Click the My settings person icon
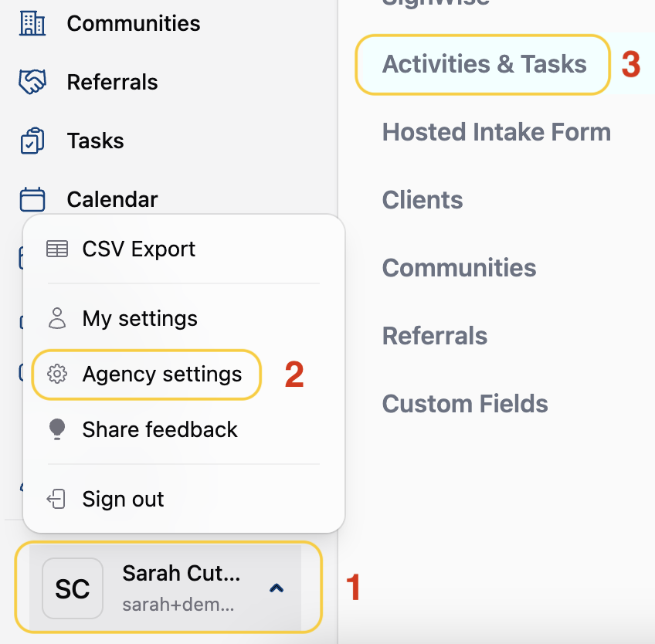 point(57,319)
